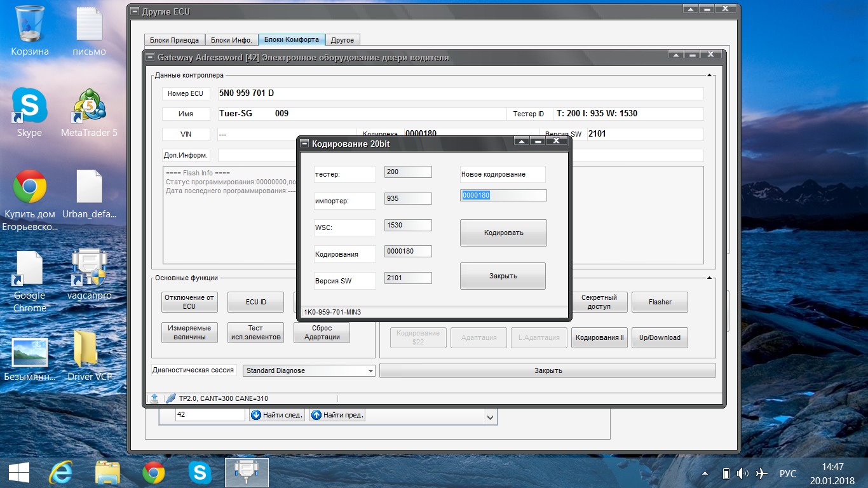Switch to the vagcanpro taskbar application

pos(247,473)
